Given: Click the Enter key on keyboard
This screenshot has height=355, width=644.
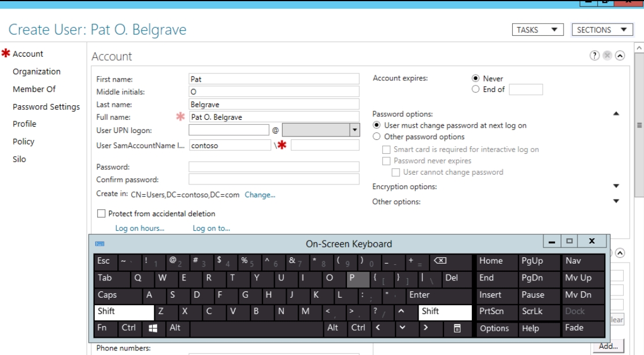Looking at the screenshot, I should [439, 295].
